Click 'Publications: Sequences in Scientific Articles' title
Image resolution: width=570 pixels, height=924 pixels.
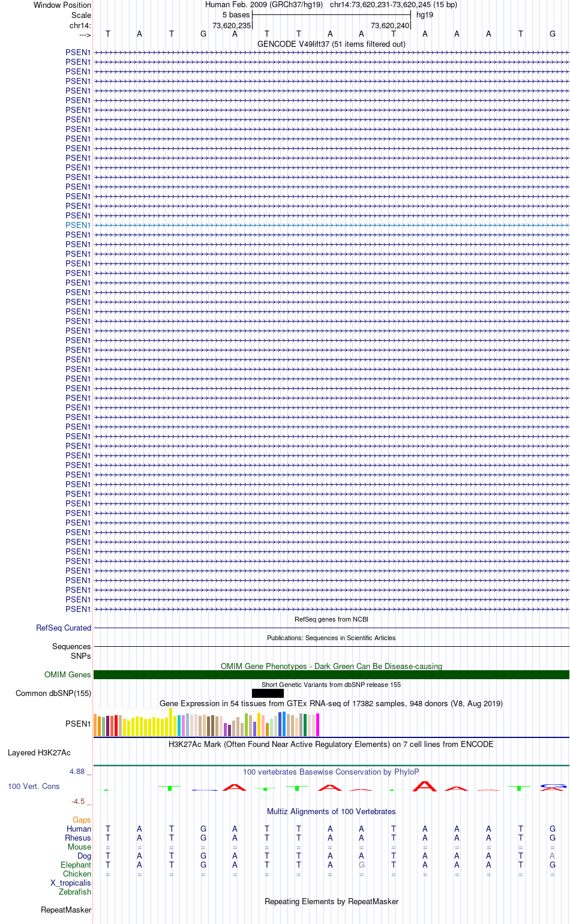331,638
